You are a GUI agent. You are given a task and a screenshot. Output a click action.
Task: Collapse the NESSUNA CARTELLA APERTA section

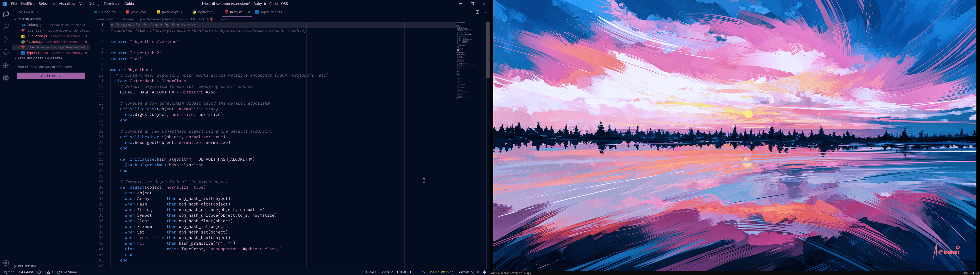point(40,59)
